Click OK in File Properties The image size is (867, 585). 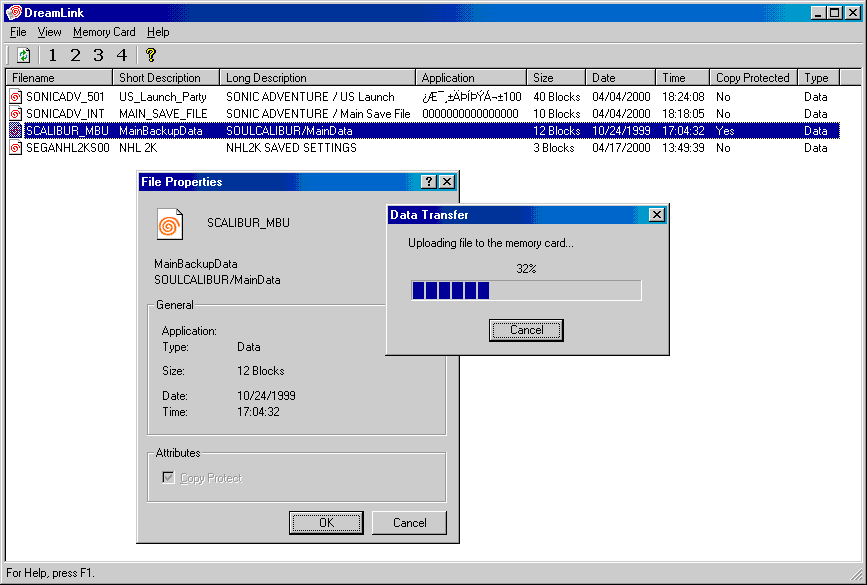click(326, 523)
